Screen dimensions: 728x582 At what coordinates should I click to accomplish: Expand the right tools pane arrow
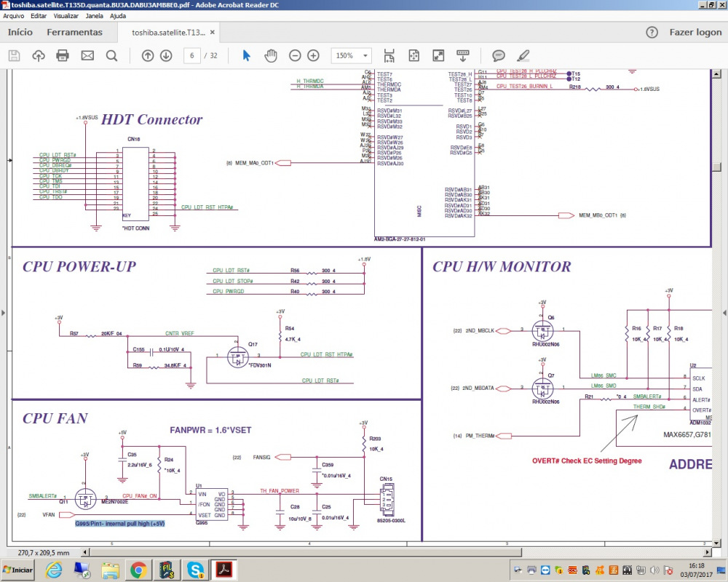coord(724,312)
